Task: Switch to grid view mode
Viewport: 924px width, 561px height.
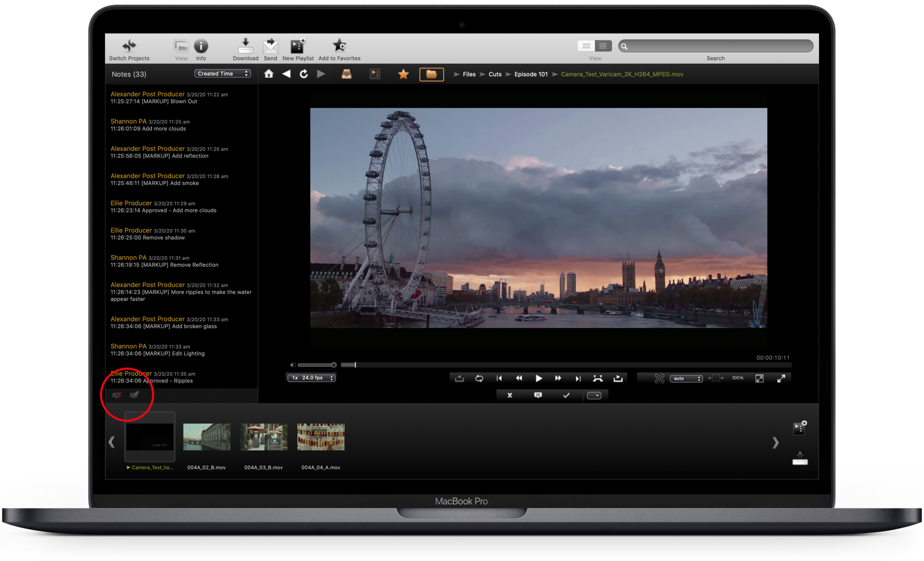Action: (586, 45)
